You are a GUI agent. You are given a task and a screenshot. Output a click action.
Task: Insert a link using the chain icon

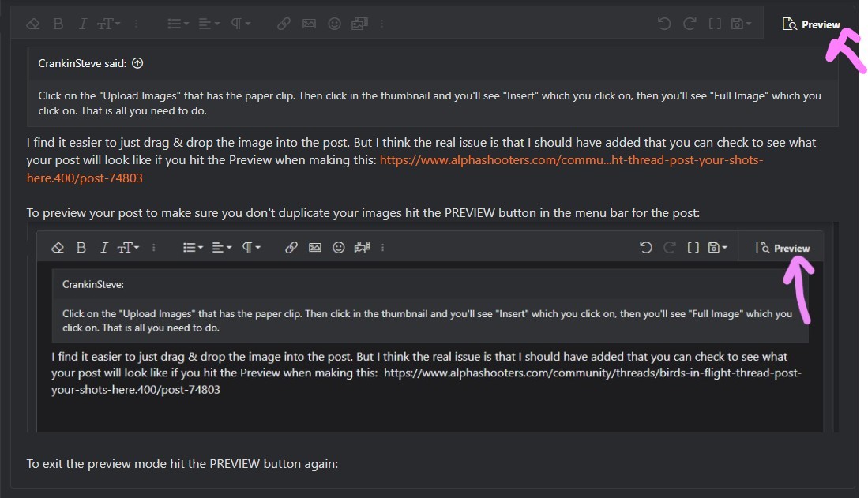point(284,24)
